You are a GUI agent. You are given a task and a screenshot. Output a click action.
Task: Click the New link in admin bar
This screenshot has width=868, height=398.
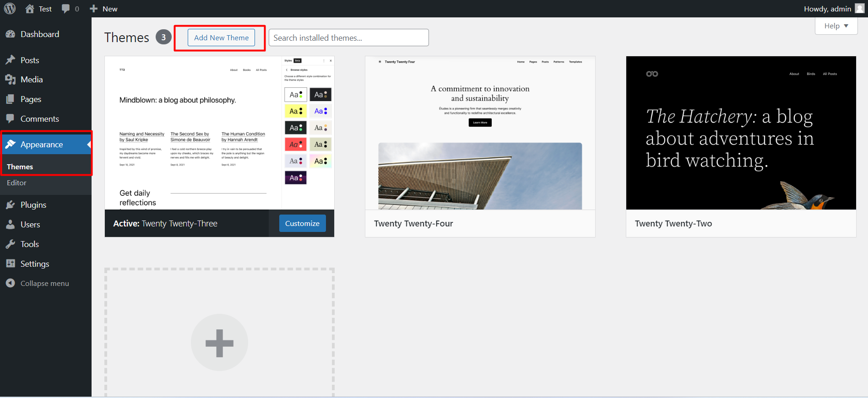coord(110,9)
